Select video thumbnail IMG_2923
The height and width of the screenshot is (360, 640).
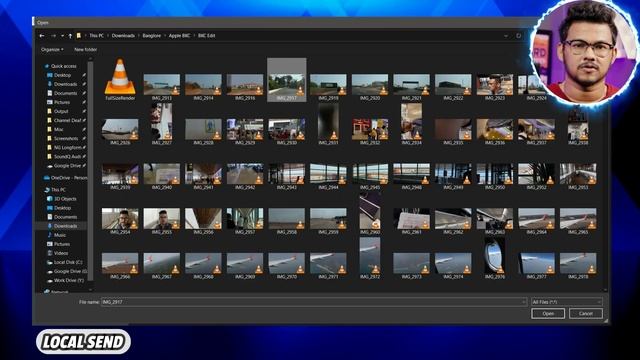[x=495, y=87]
